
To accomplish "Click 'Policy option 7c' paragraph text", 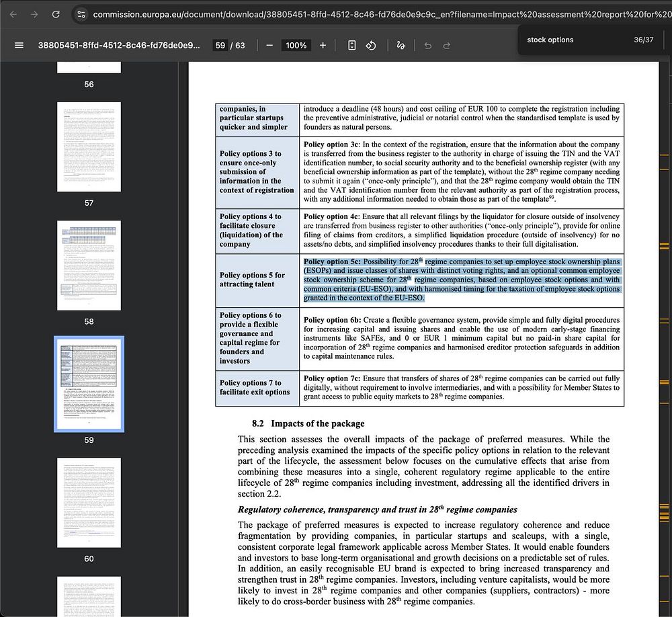I will tap(462, 387).
